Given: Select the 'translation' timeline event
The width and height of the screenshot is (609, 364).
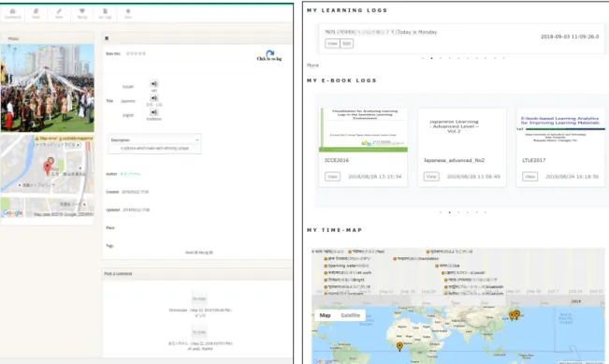Looking at the screenshot, I should point(415,258).
